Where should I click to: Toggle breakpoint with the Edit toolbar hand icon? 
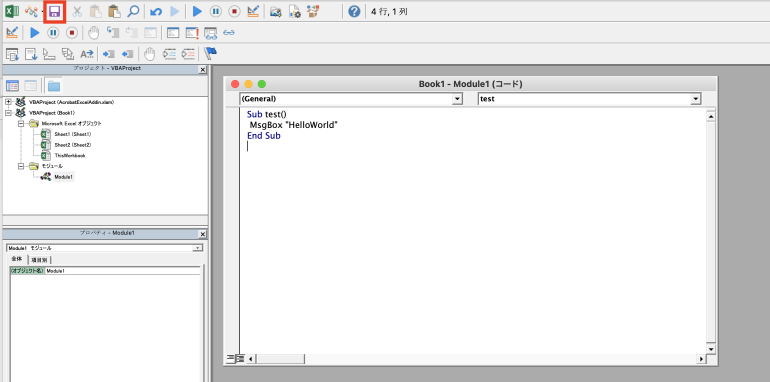click(x=150, y=54)
